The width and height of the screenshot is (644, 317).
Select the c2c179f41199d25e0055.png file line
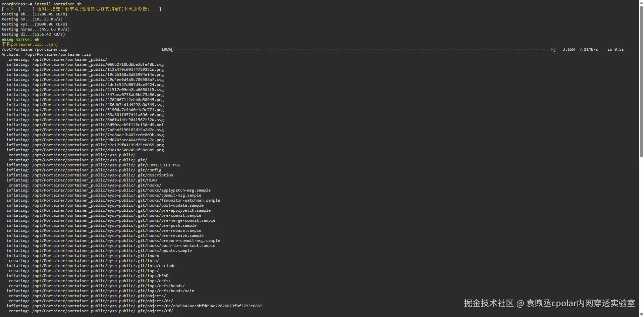click(x=85, y=145)
